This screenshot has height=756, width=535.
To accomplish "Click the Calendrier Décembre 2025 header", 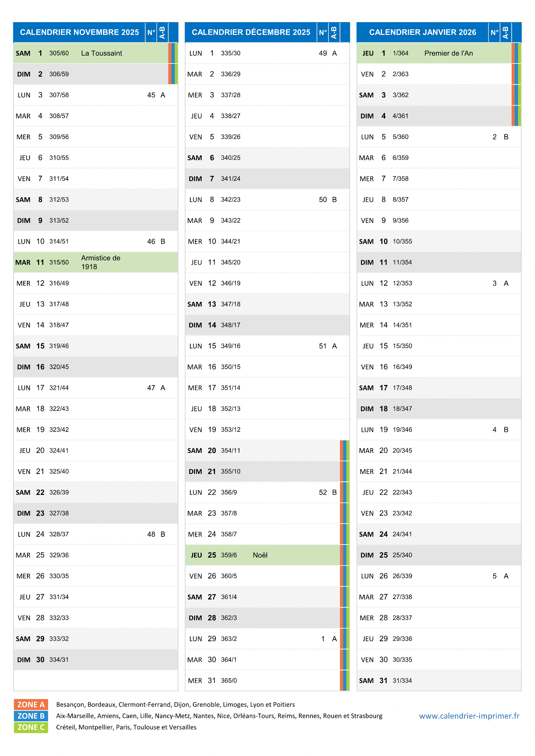I will click(x=251, y=32).
